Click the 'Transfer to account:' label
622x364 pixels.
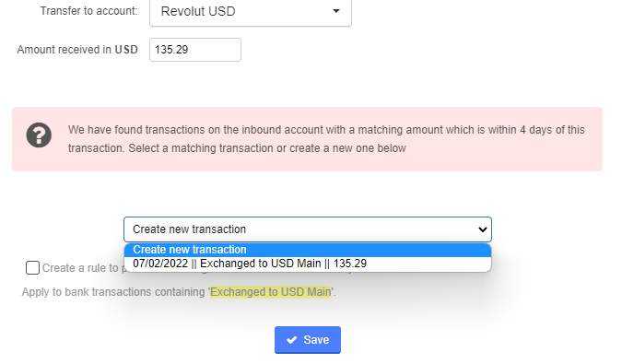coord(88,11)
